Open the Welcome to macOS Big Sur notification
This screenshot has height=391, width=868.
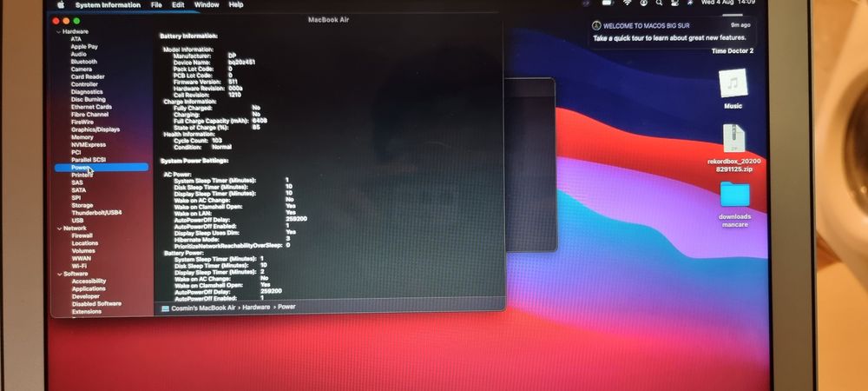pyautogui.click(x=673, y=31)
